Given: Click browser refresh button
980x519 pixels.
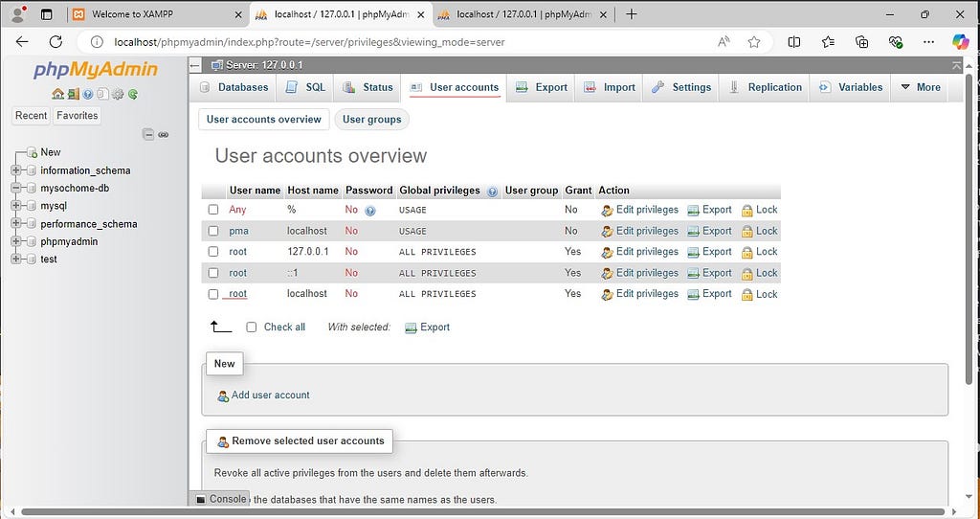Looking at the screenshot, I should point(56,42).
